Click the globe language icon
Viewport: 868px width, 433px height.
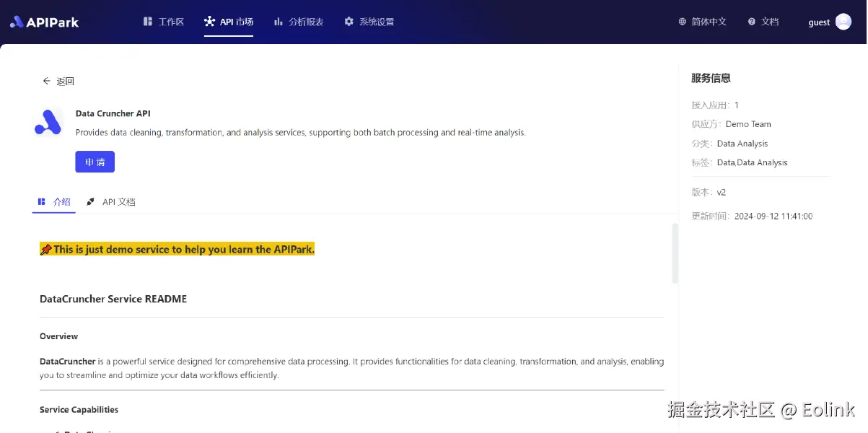point(683,22)
